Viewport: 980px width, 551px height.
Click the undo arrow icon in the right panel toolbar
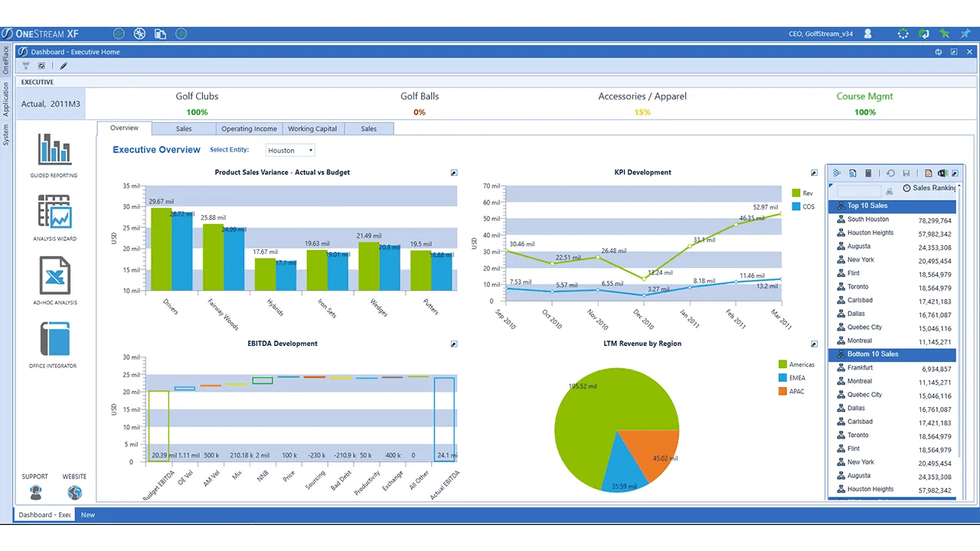[x=890, y=173]
